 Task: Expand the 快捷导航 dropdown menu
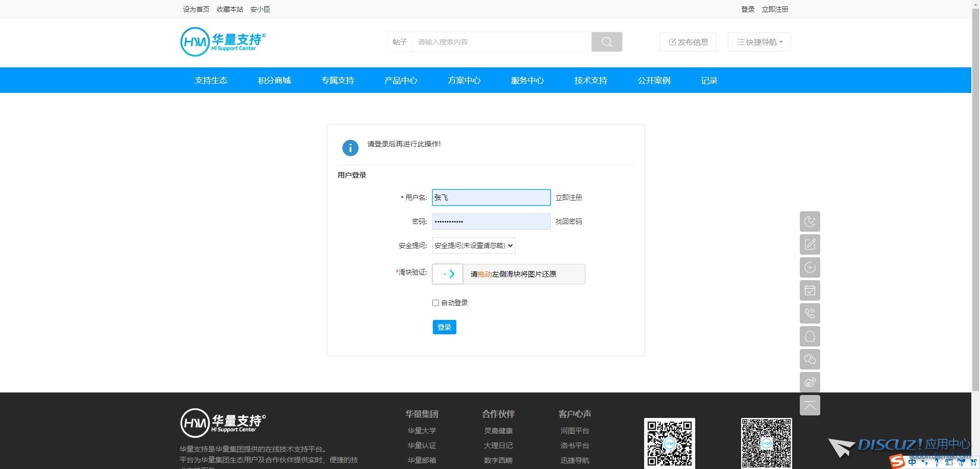click(759, 42)
